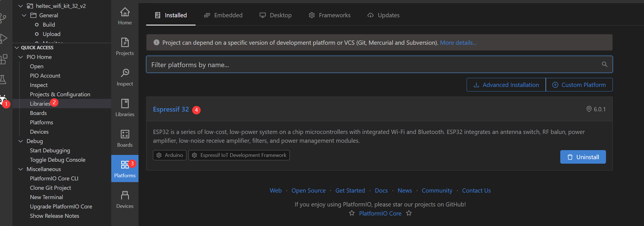Select Open under PIO Home
The image size is (644, 226).
[x=37, y=66]
